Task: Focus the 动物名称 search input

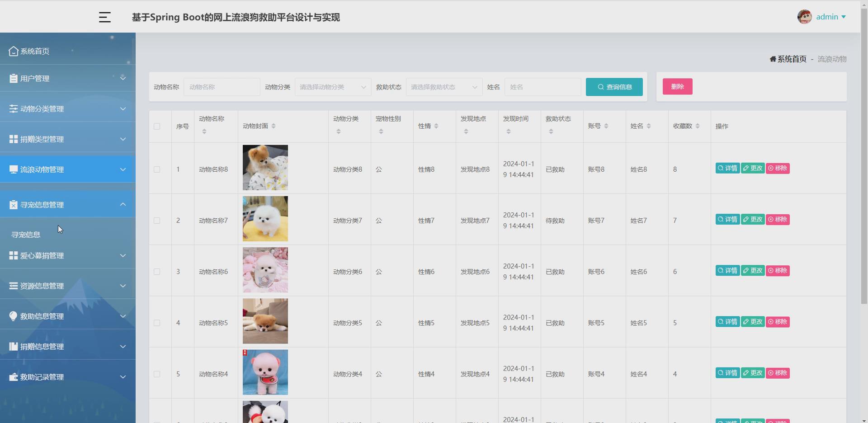Action: 222,87
